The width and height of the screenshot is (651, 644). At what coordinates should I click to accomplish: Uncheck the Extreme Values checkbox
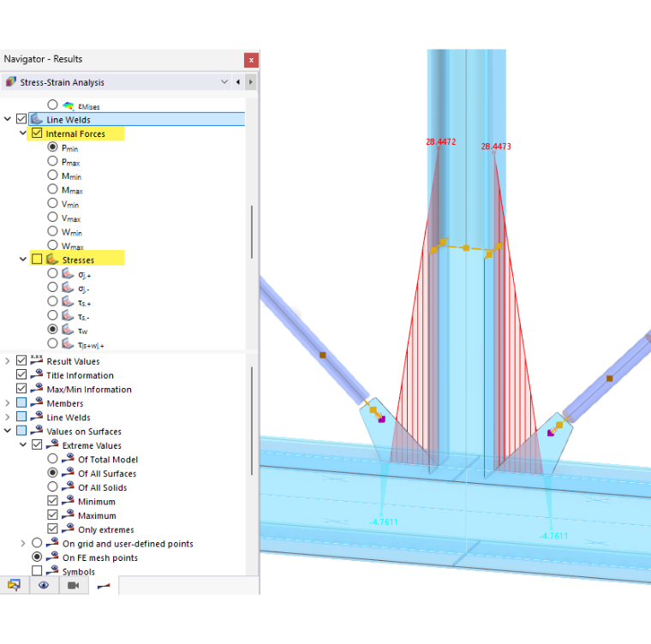tap(37, 444)
